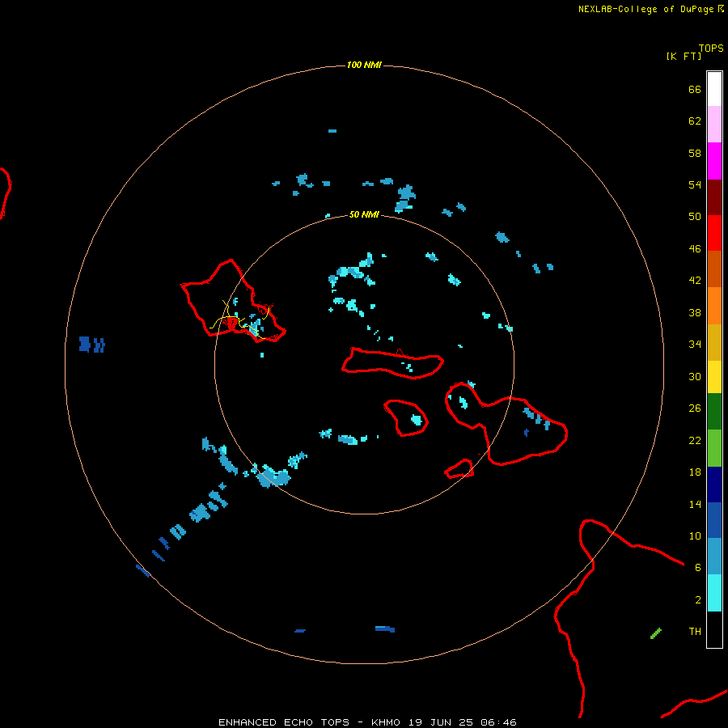Select the light pink legend swatch
728x728 pixels.
coord(714,125)
